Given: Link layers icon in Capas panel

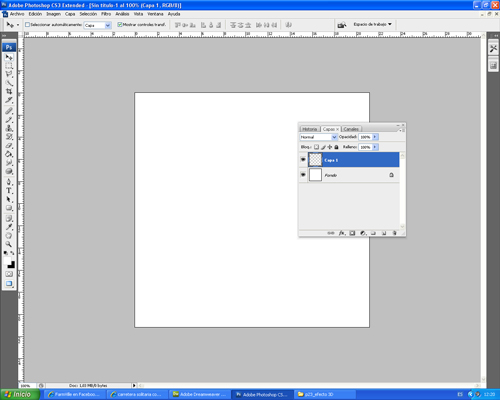Looking at the screenshot, I should [330, 233].
